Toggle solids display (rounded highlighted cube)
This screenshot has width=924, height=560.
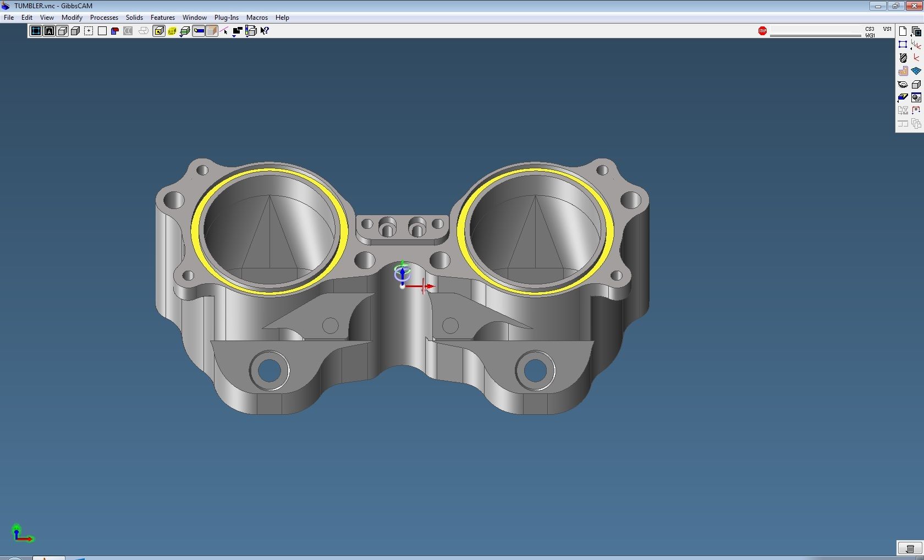(x=62, y=31)
